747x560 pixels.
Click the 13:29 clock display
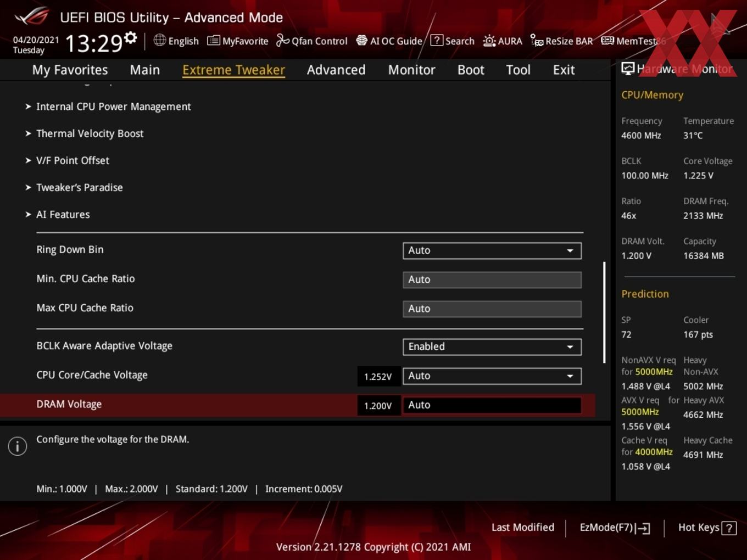click(93, 43)
